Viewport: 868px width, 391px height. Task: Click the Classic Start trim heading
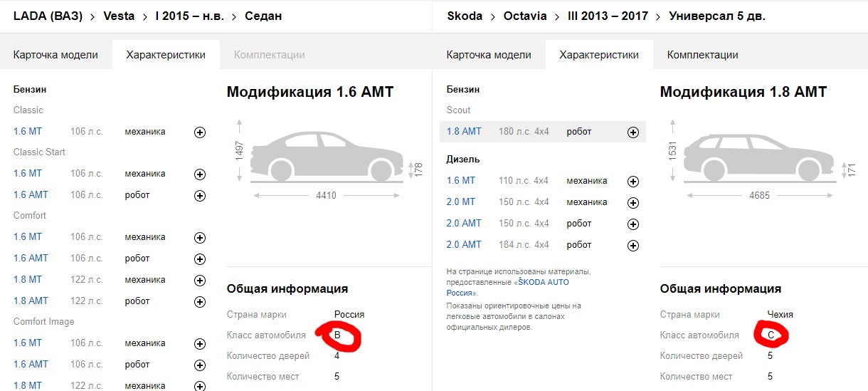tap(39, 152)
